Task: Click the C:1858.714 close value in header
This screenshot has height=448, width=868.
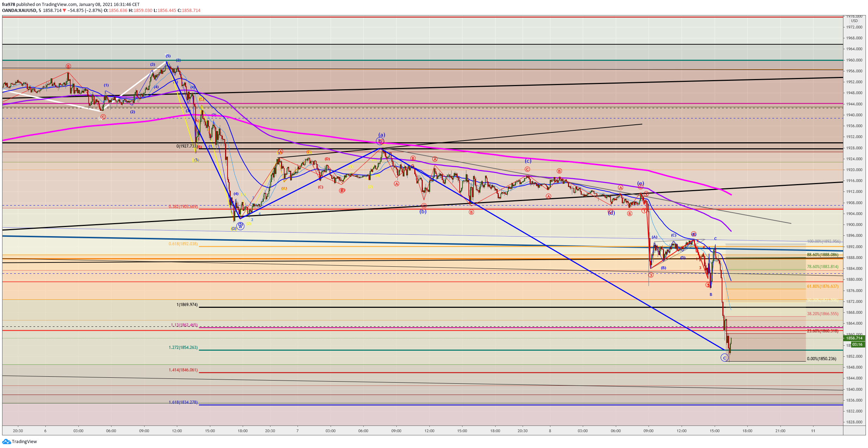Action: (x=189, y=11)
